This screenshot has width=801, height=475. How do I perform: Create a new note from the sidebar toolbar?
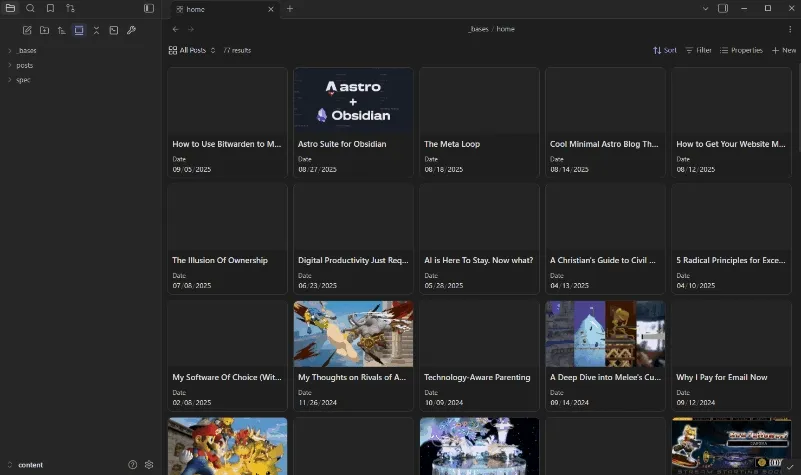[27, 30]
